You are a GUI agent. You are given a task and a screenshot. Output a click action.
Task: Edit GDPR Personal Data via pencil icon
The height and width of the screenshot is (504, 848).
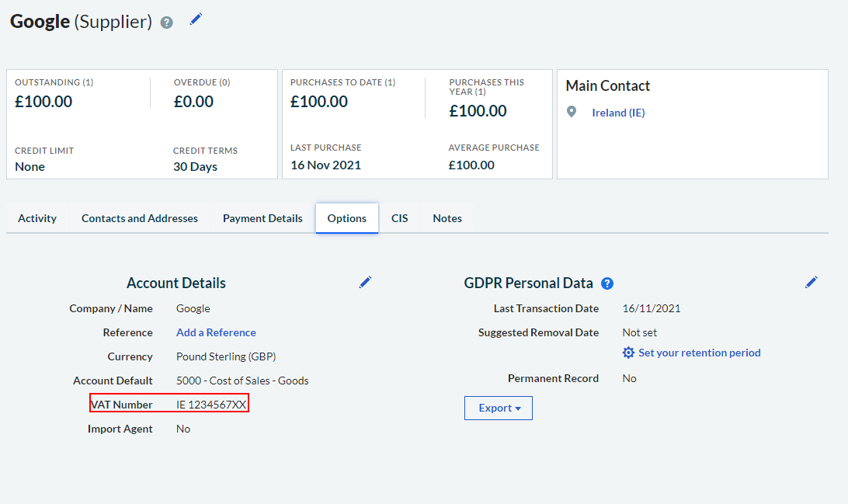pyautogui.click(x=812, y=283)
